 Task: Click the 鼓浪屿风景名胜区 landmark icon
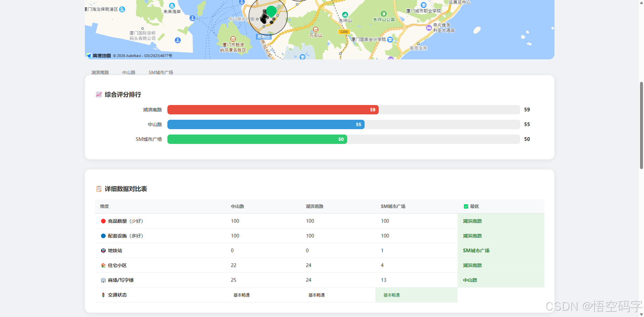(233, 39)
